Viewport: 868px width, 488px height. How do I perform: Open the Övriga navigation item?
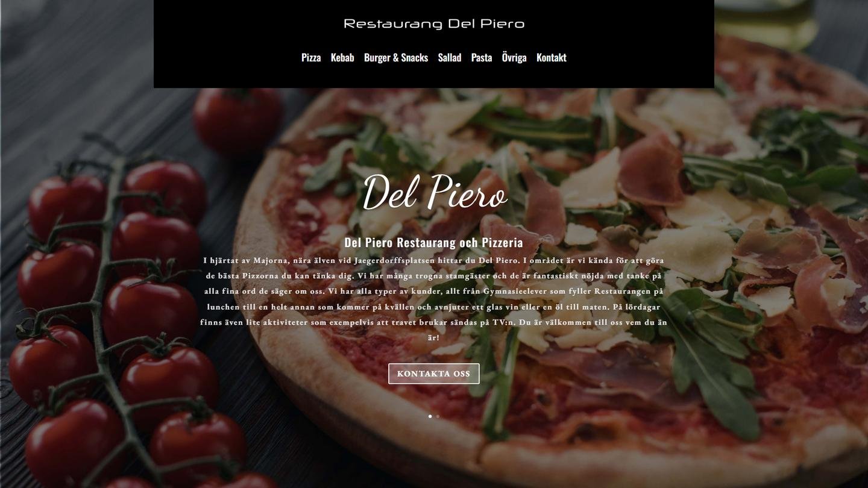(514, 58)
